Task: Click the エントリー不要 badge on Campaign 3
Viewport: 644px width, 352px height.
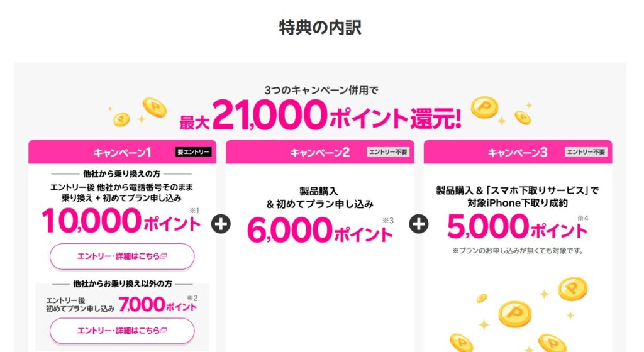Action: 586,151
